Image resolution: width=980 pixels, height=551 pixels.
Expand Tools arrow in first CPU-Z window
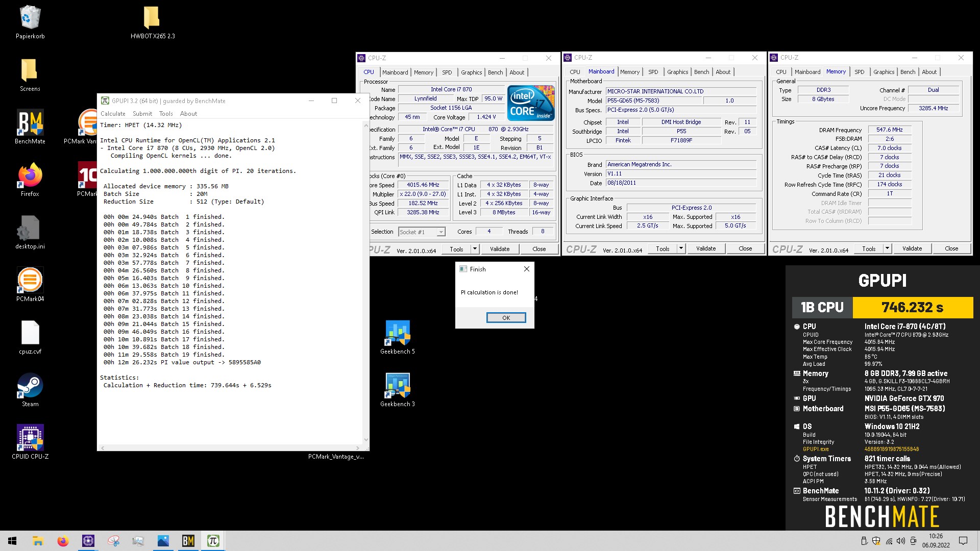click(475, 249)
